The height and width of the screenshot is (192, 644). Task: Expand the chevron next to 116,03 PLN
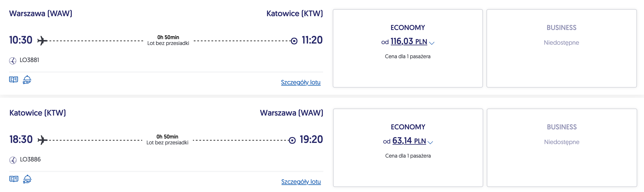tap(432, 43)
